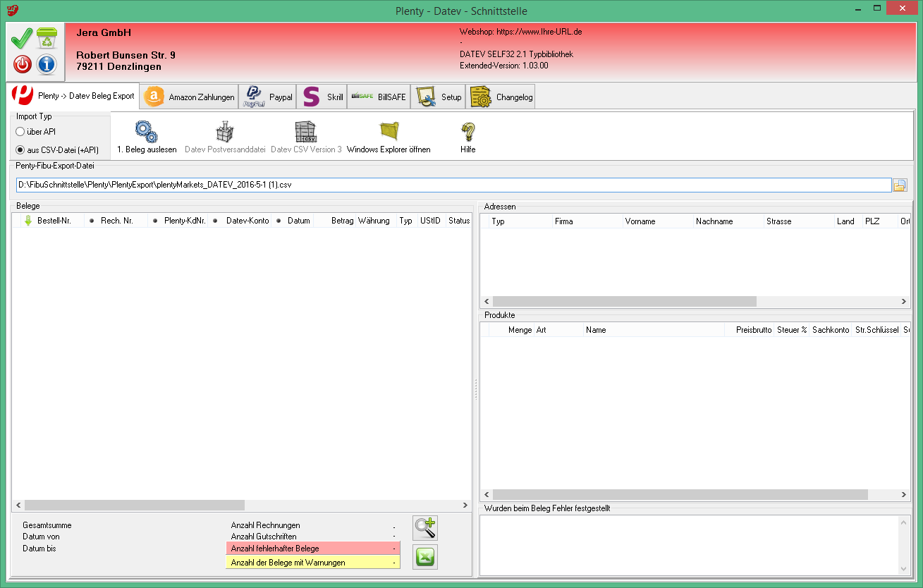Open the Changelog tab
The image size is (923, 588).
(501, 97)
